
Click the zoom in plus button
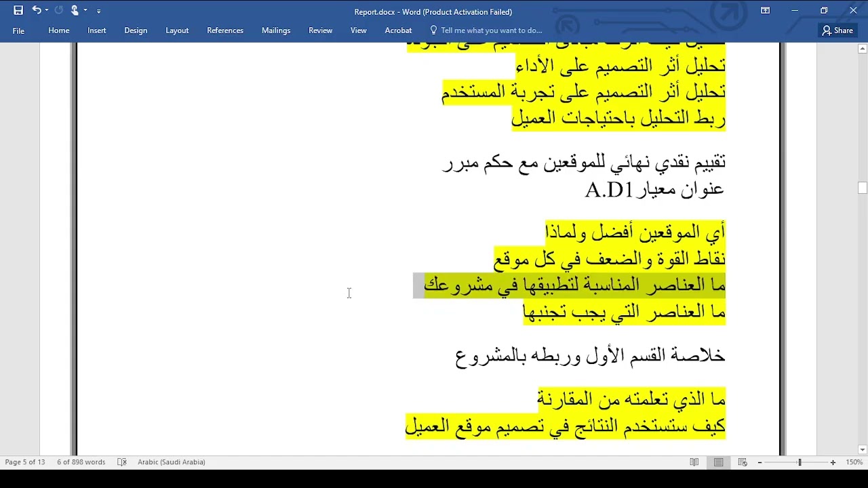[x=833, y=462]
